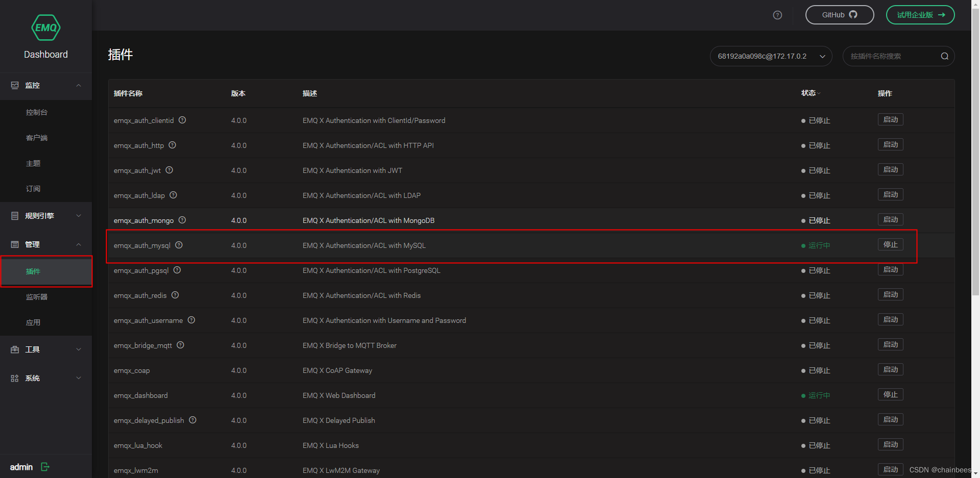
Task: Select the 订阅 menu item
Action: coord(46,189)
